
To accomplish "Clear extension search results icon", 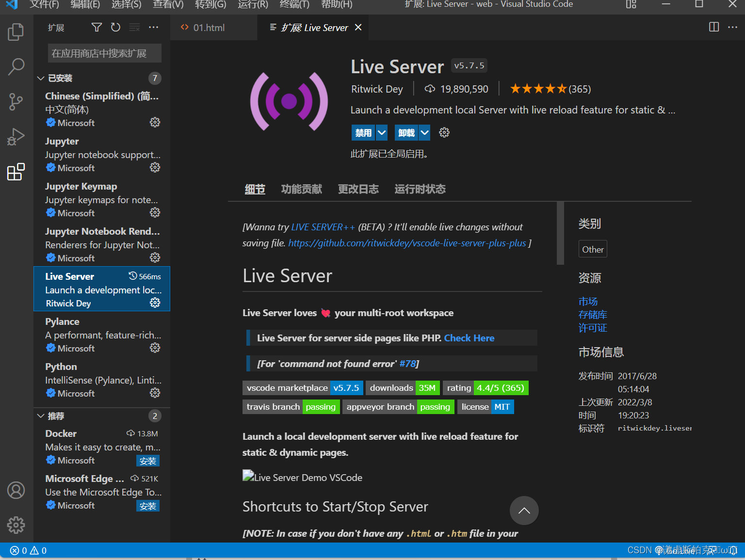I will point(134,27).
